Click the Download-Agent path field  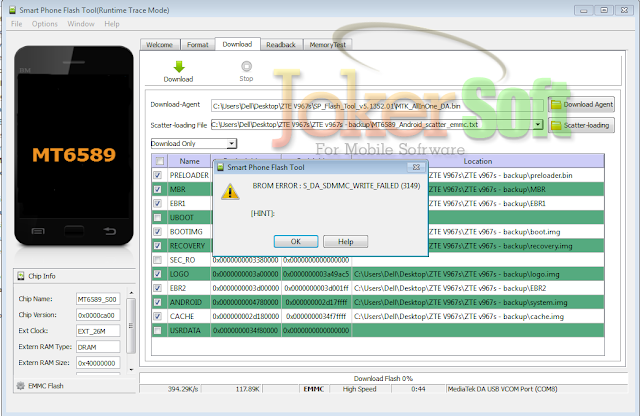[378, 106]
